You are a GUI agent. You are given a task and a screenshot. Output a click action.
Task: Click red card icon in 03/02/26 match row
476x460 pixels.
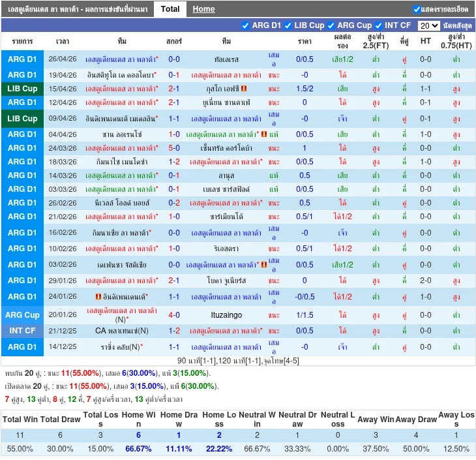point(264,265)
